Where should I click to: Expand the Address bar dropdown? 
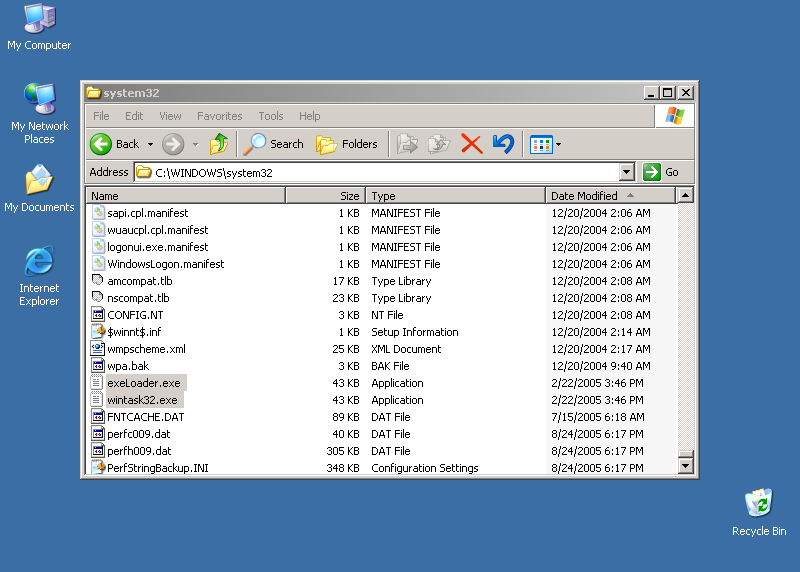click(x=627, y=172)
